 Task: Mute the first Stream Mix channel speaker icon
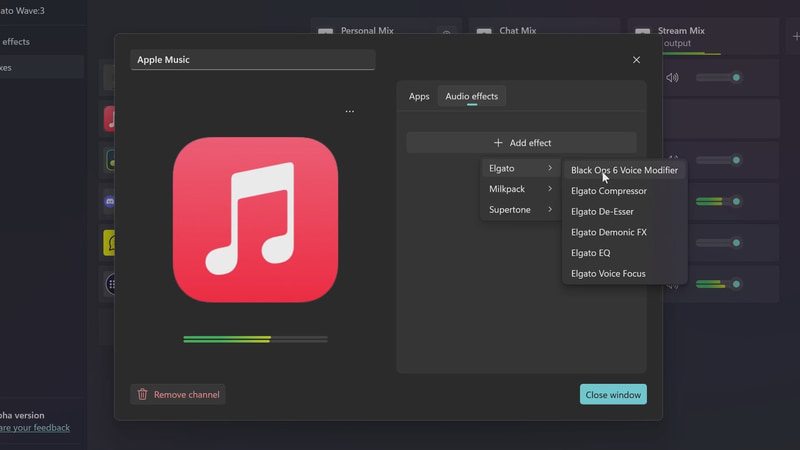pos(672,78)
